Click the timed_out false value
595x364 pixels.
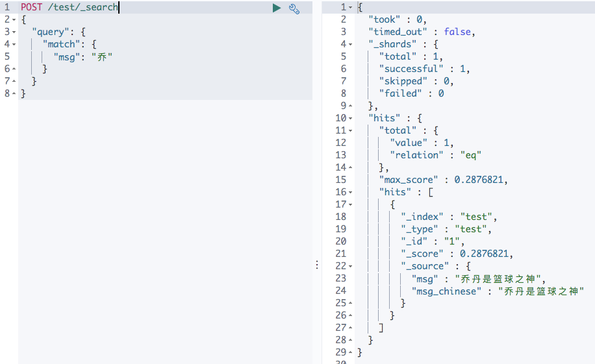[457, 32]
